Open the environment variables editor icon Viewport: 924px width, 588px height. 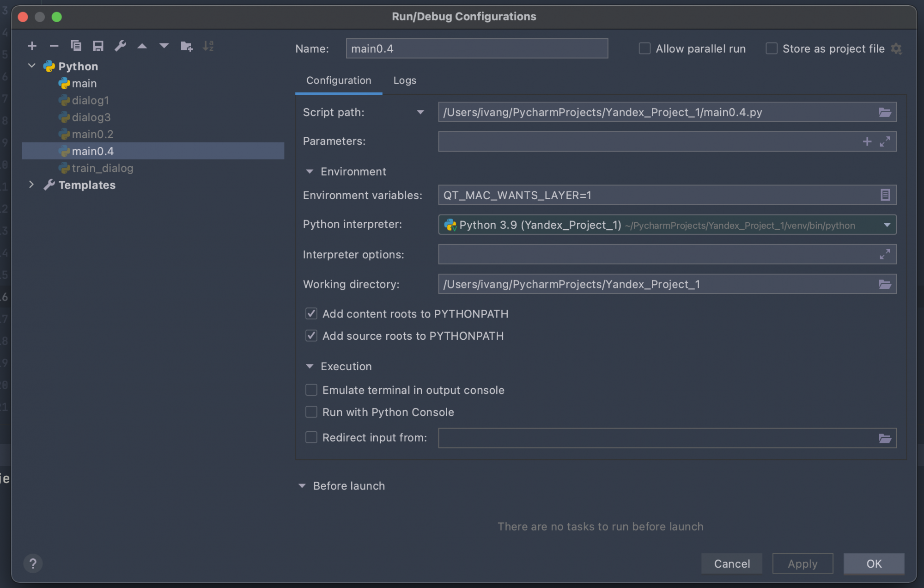tap(885, 195)
